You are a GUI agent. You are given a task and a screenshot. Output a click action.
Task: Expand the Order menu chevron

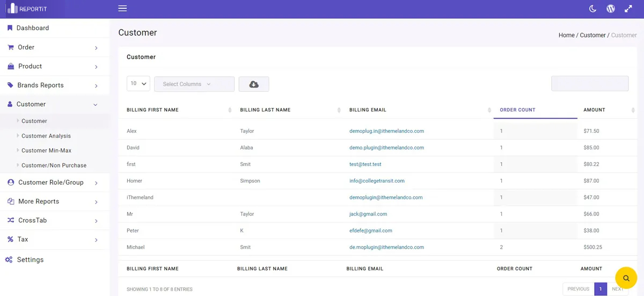click(96, 48)
